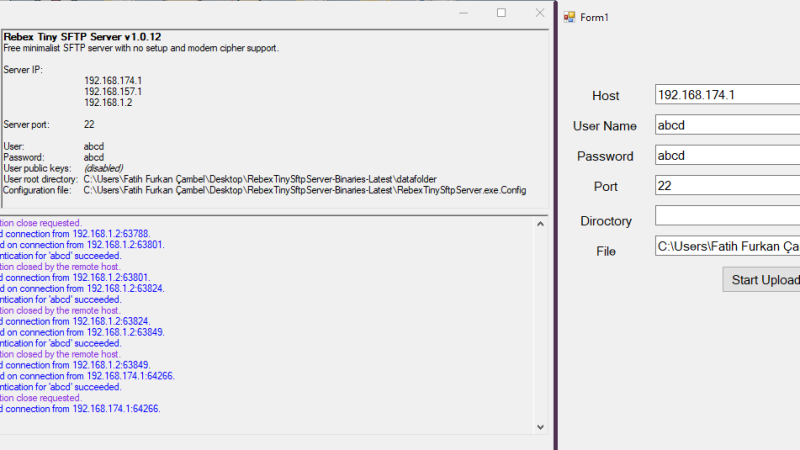The width and height of the screenshot is (800, 450).
Task: Click log line with 192.168.1.2:63788
Action: click(x=75, y=234)
